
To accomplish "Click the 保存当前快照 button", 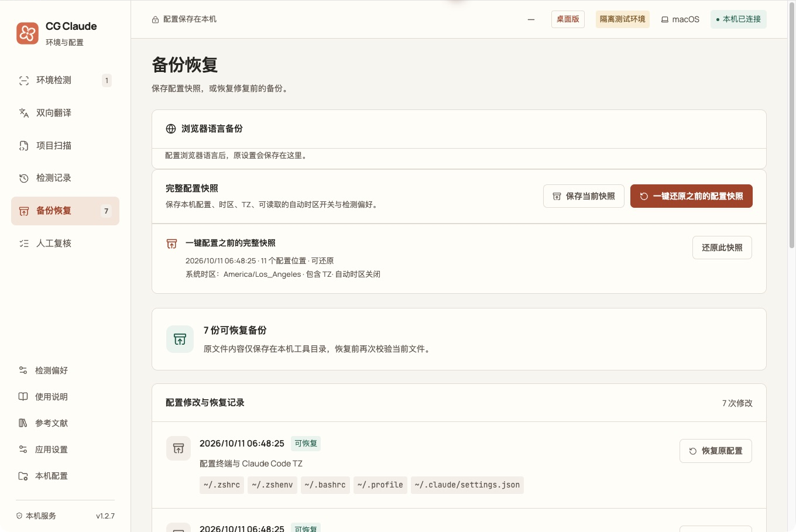I will 584,196.
